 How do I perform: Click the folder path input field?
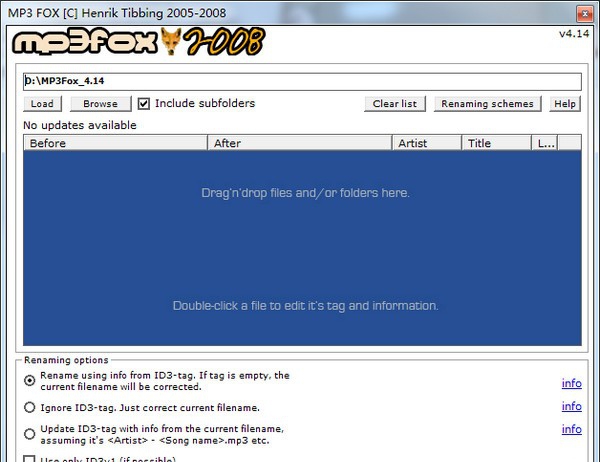coord(302,82)
